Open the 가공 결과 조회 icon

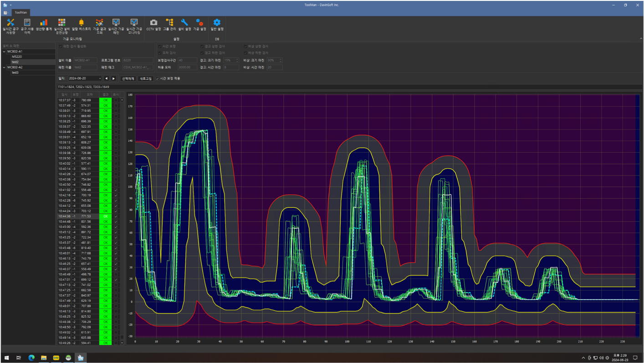99,26
